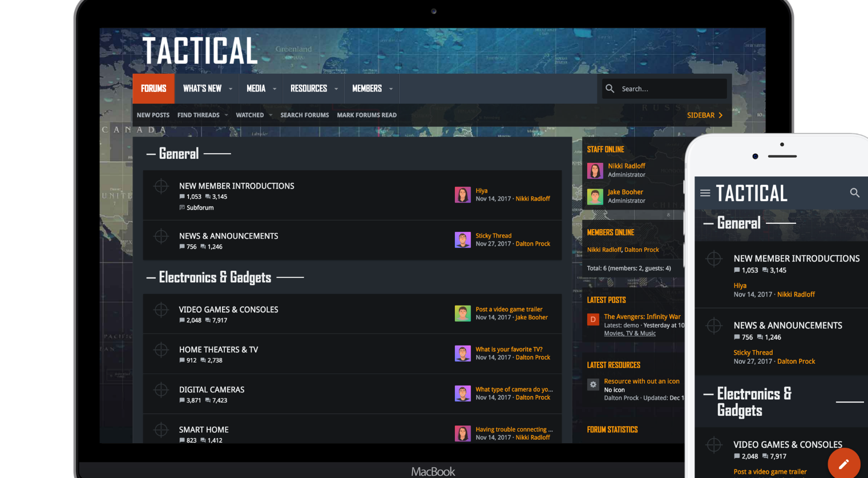Open Home Theaters & TV forum
The image size is (868, 478).
(219, 350)
